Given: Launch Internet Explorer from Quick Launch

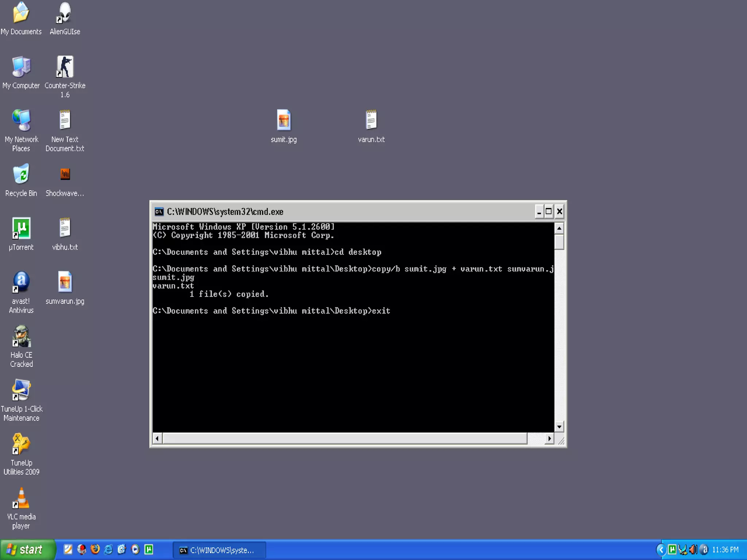Looking at the screenshot, I should pos(108,549).
